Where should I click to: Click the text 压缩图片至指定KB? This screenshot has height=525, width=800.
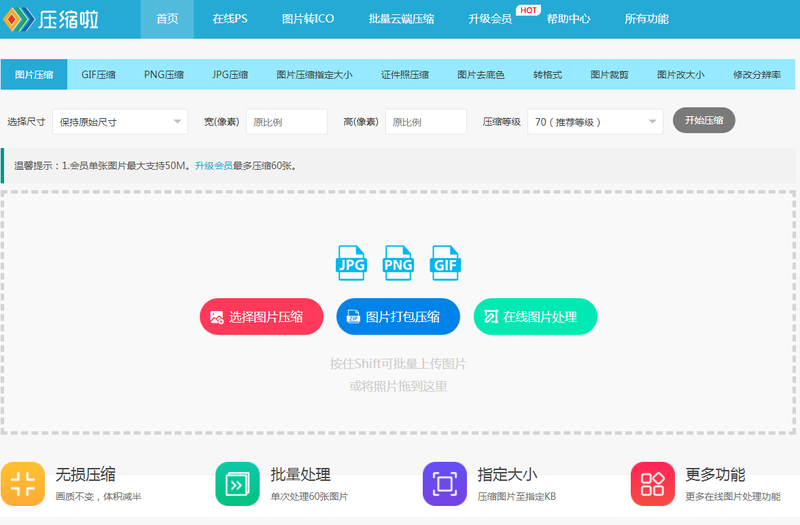(x=517, y=496)
